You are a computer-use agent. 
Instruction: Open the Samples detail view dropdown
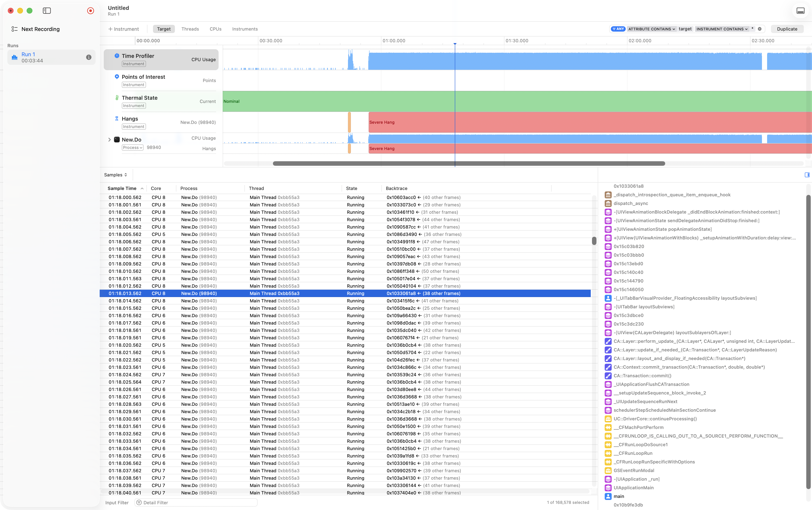coord(116,175)
